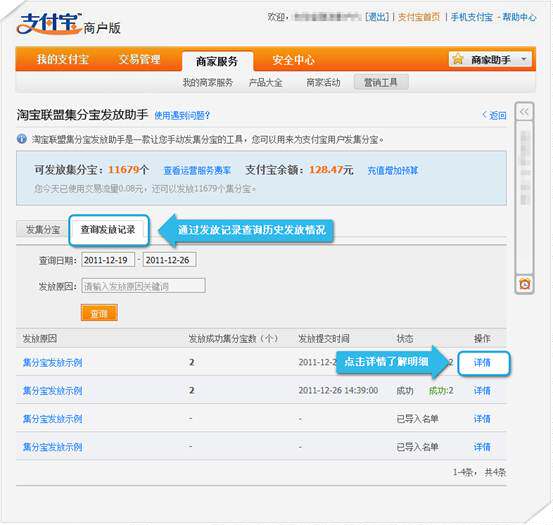The height and width of the screenshot is (525, 553).
Task: Click the 充值增加预算 link
Action: [x=393, y=171]
